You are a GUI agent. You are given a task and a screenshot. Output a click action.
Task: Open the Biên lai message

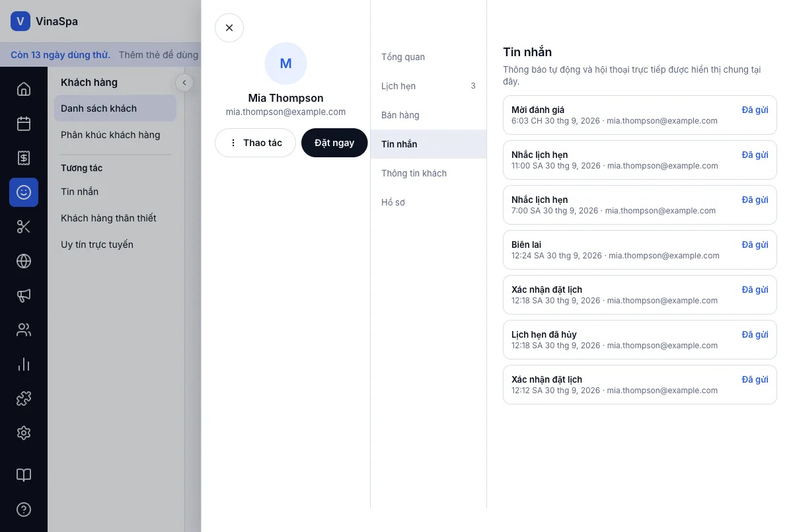[640, 250]
